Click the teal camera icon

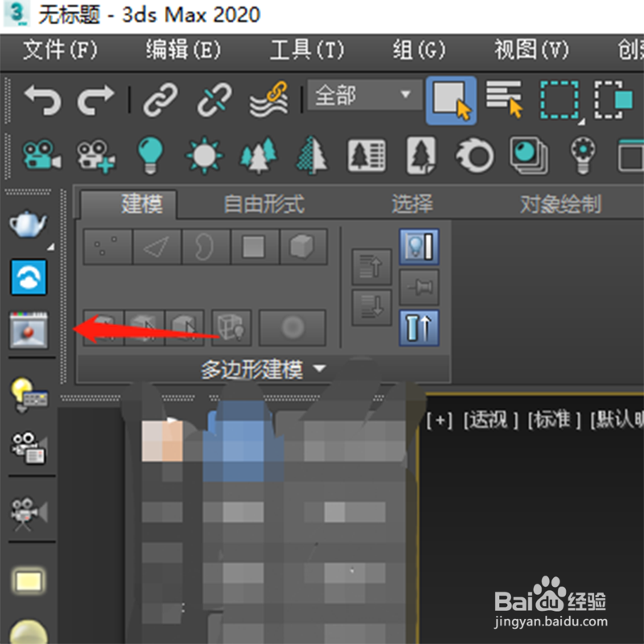click(42, 155)
